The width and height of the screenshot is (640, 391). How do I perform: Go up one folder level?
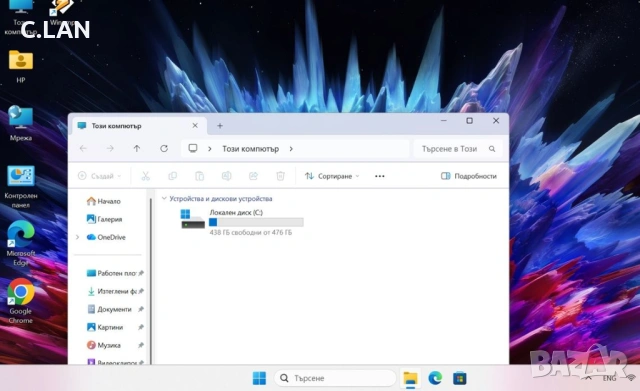137,149
